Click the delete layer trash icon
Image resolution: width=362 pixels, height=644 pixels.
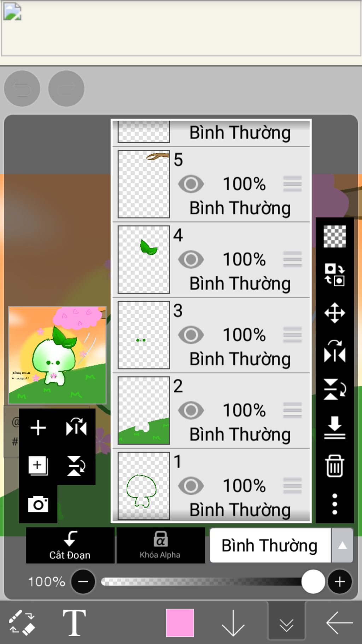(334, 466)
